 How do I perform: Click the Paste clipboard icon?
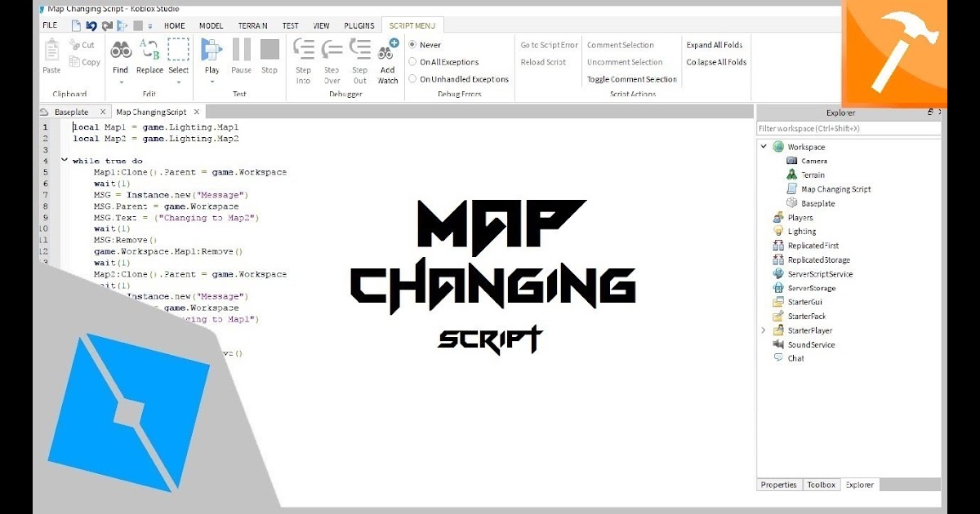(51, 51)
